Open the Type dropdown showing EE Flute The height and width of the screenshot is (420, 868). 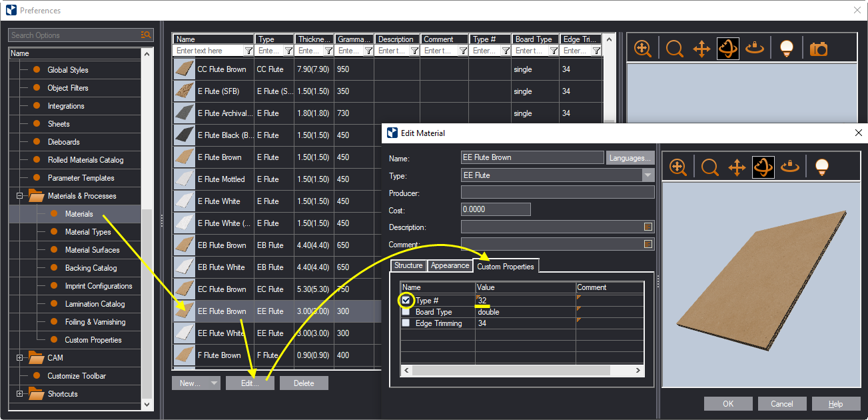point(648,175)
